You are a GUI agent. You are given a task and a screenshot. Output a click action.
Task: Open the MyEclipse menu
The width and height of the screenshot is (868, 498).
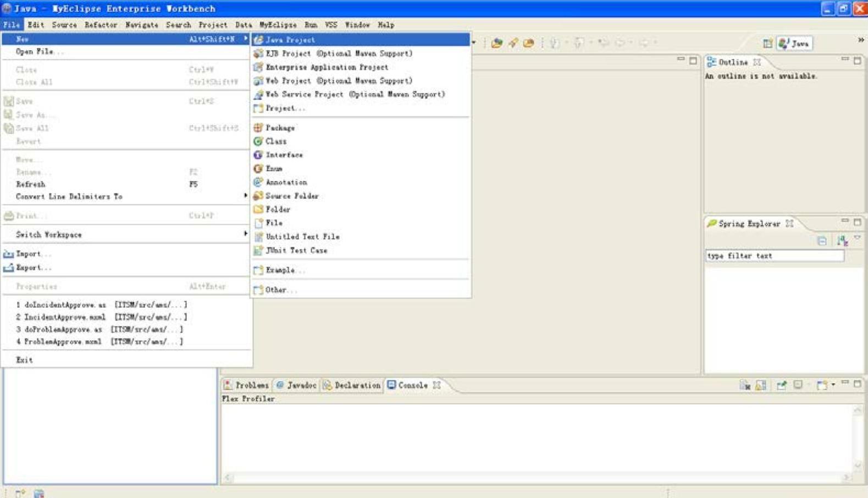(278, 25)
